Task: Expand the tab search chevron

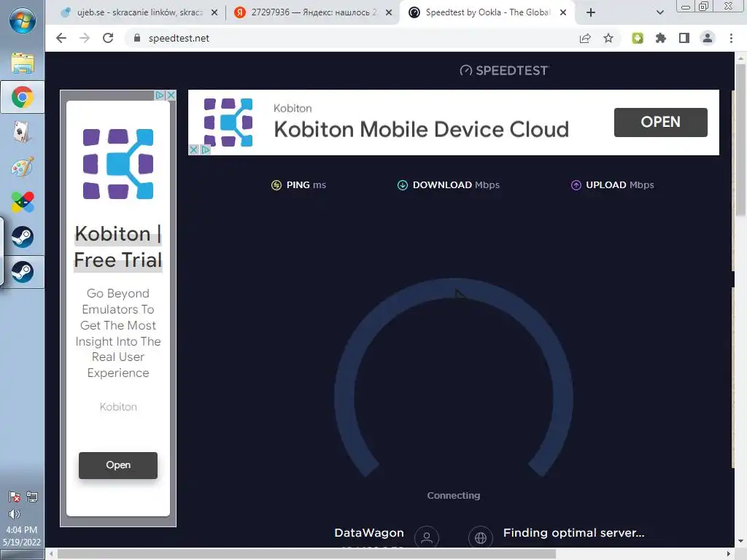Action: [x=659, y=12]
